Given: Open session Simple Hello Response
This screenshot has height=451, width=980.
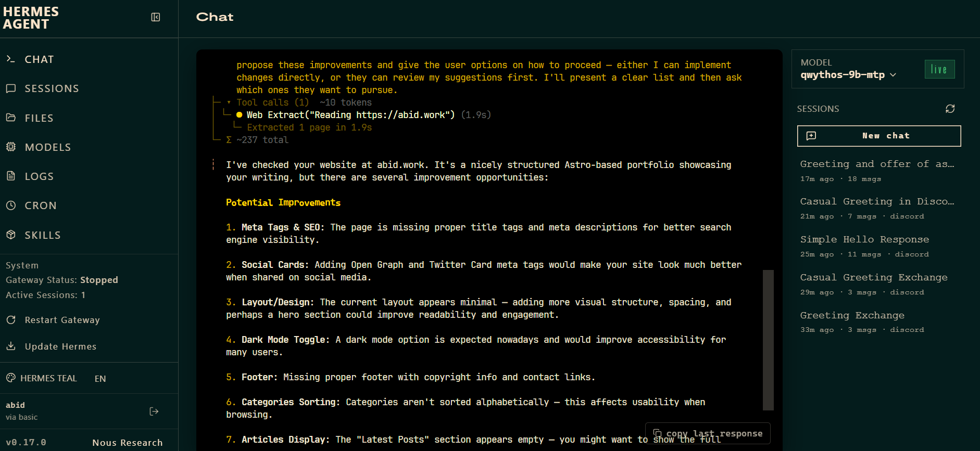Looking at the screenshot, I should tap(879, 246).
